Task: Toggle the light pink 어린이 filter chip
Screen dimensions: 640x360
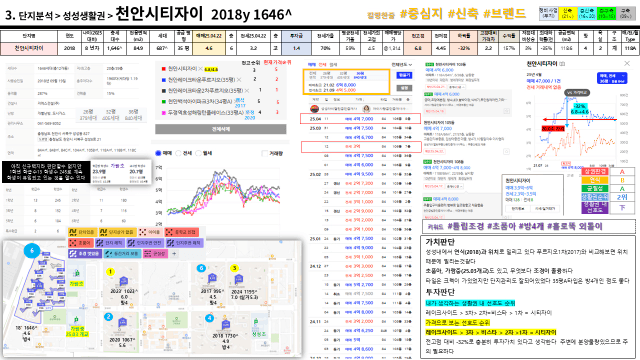Action: tap(150, 232)
